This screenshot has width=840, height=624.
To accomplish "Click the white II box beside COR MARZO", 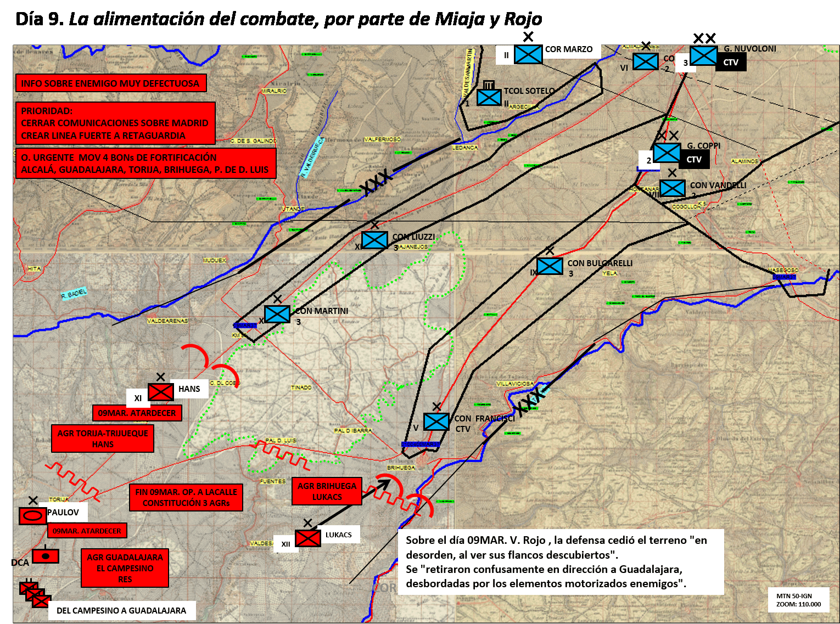I will [x=506, y=55].
